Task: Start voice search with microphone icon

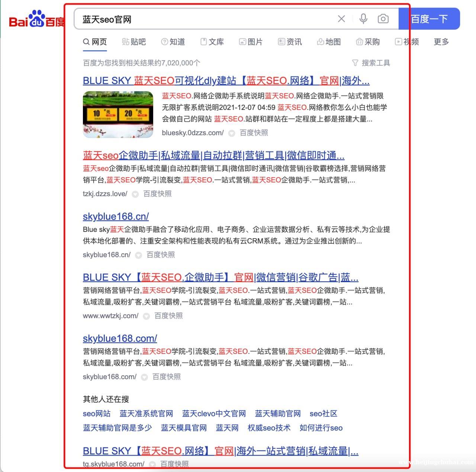Action: [x=363, y=19]
